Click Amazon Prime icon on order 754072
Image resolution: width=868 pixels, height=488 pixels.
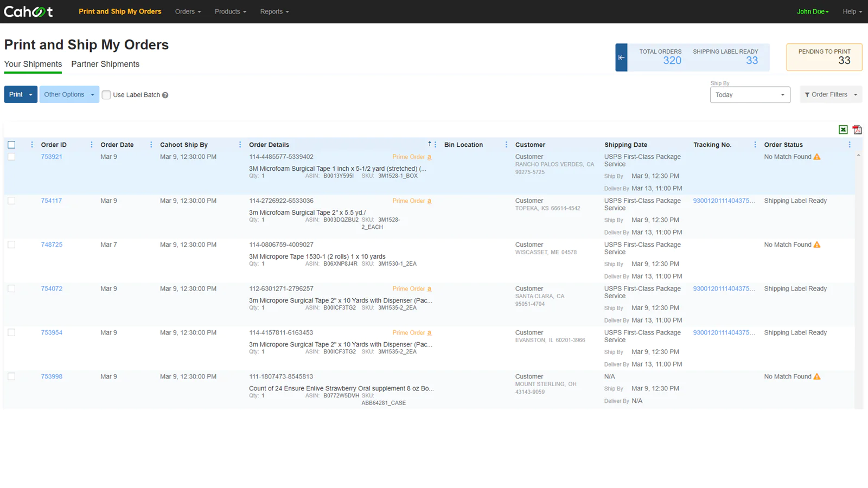(429, 289)
